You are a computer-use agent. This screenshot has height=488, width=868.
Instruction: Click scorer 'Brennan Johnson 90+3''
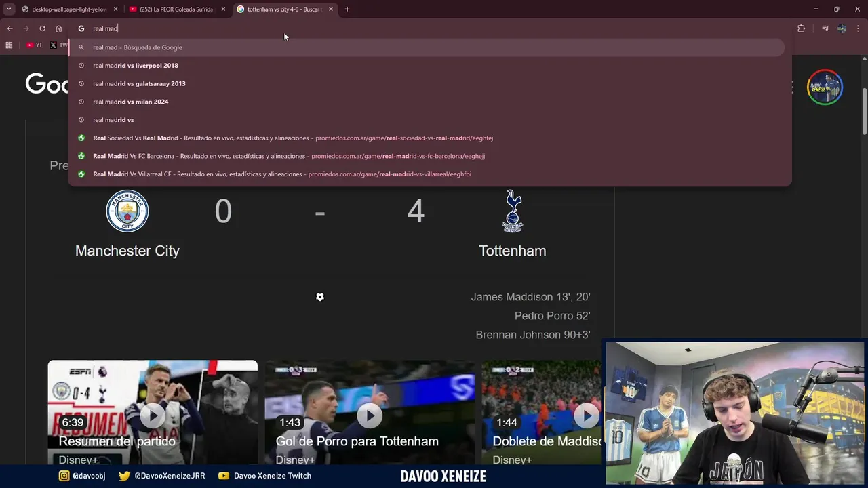(x=533, y=335)
